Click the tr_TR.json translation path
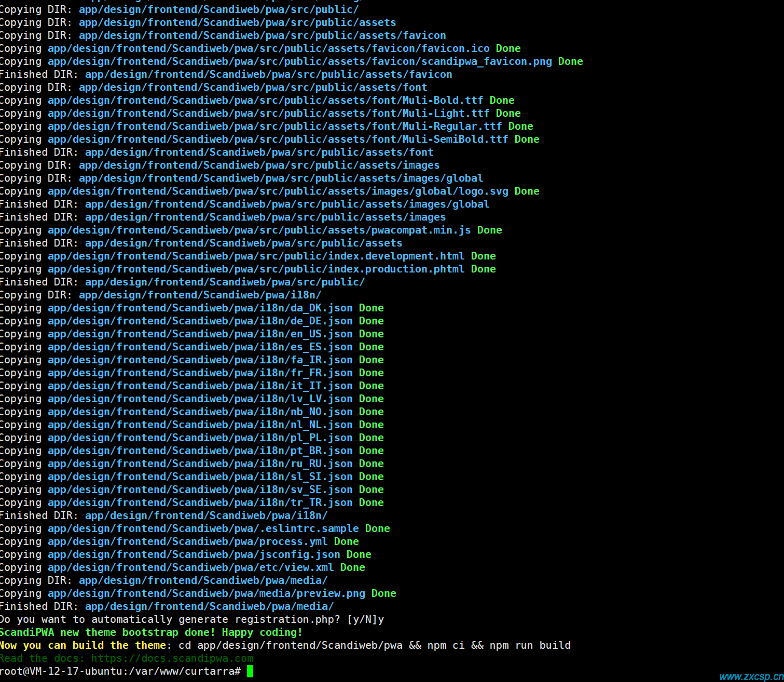This screenshot has width=784, height=682. [x=200, y=502]
